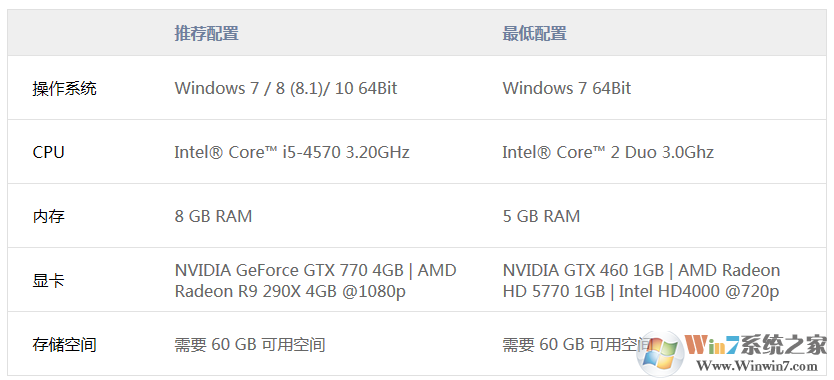This screenshot has width=834, height=380.
Task: Click the 5 GB RAM cell
Action: click(541, 216)
